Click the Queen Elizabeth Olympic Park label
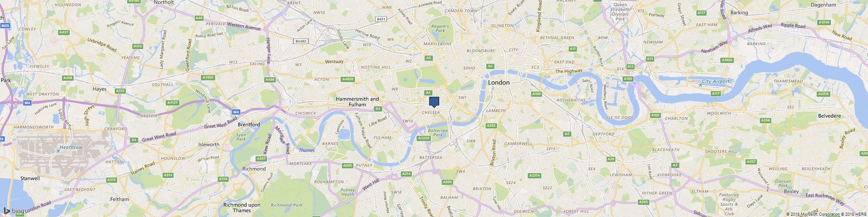The width and height of the screenshot is (868, 217). click(x=621, y=12)
